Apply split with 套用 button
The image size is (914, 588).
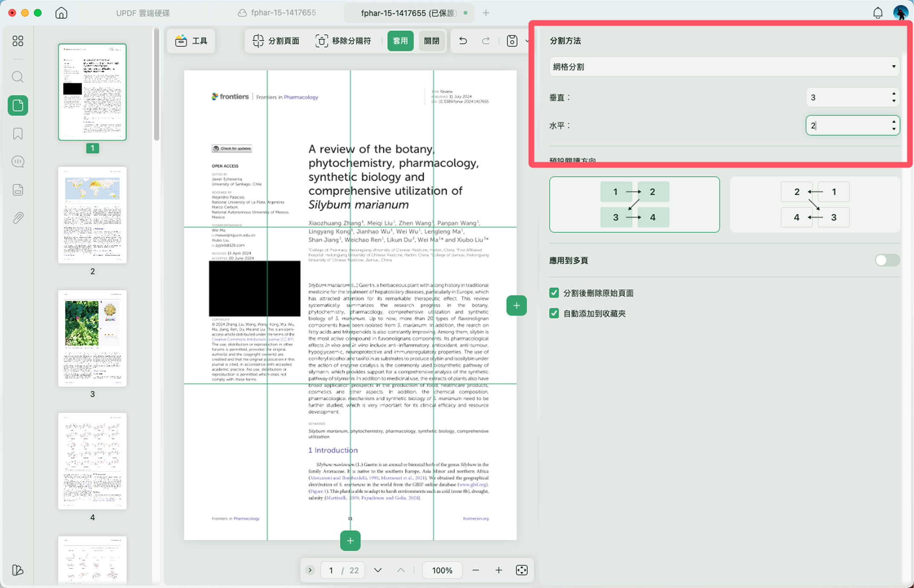pyautogui.click(x=400, y=41)
